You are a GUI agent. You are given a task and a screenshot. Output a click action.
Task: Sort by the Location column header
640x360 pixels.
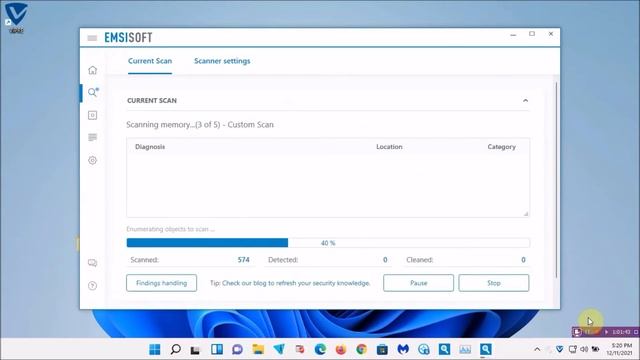[389, 147]
